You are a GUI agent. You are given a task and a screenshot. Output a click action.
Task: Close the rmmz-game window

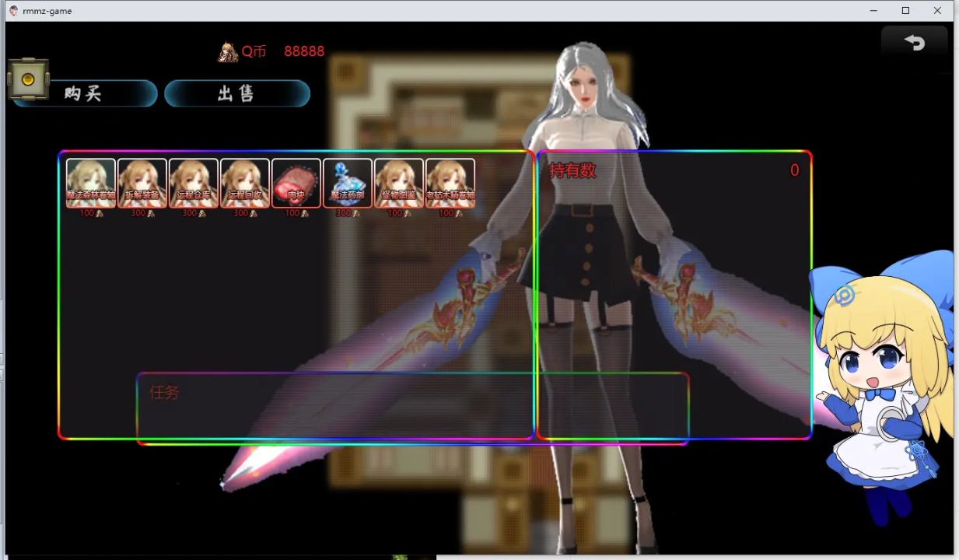pyautogui.click(x=937, y=11)
